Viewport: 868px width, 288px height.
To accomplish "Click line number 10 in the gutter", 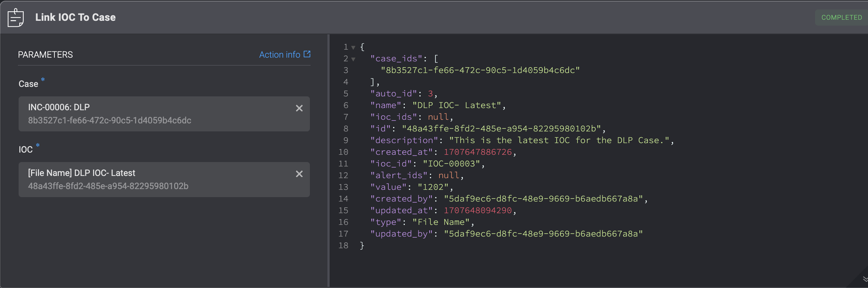I will pos(343,152).
